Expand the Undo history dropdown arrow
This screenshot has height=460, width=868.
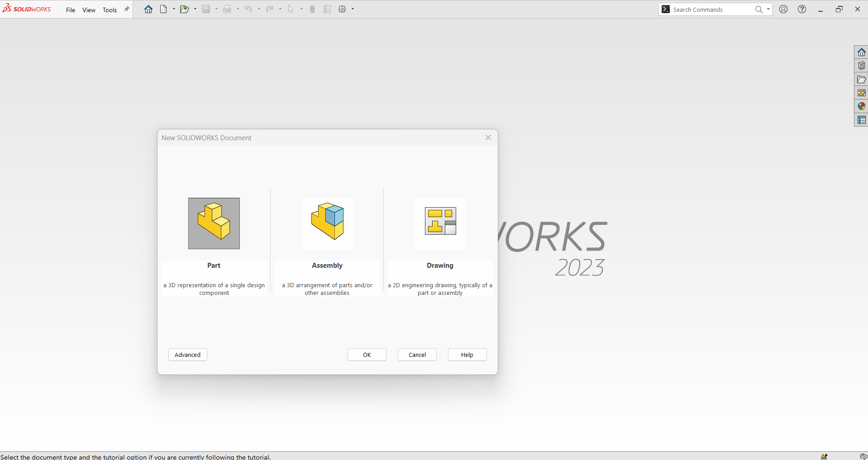pyautogui.click(x=259, y=9)
